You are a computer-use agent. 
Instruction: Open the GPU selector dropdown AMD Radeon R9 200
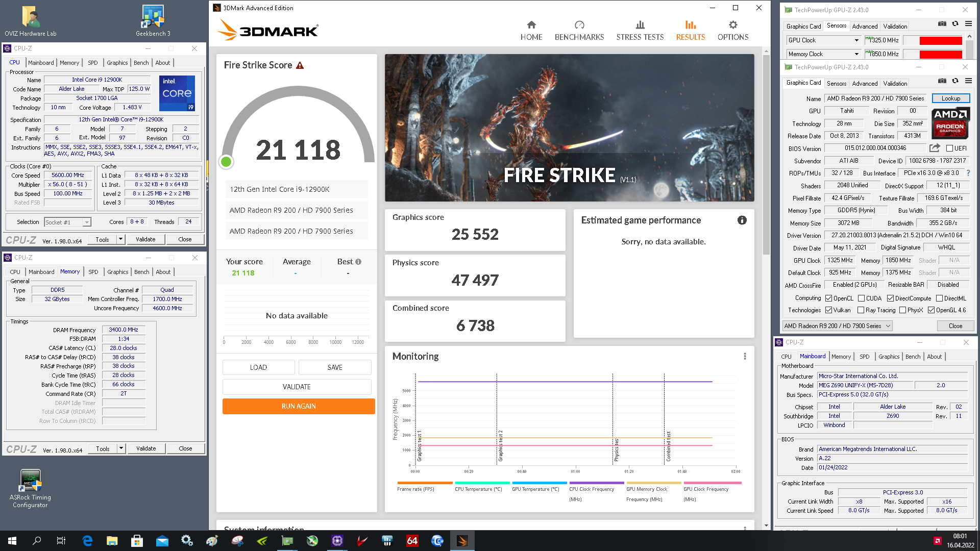(x=838, y=326)
